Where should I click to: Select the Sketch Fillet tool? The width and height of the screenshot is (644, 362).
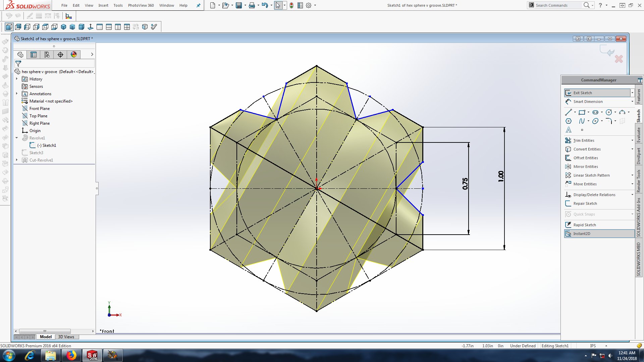609,121
